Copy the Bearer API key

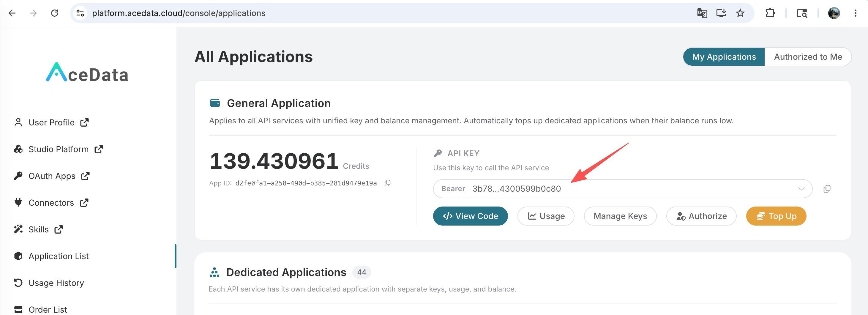coord(827,189)
